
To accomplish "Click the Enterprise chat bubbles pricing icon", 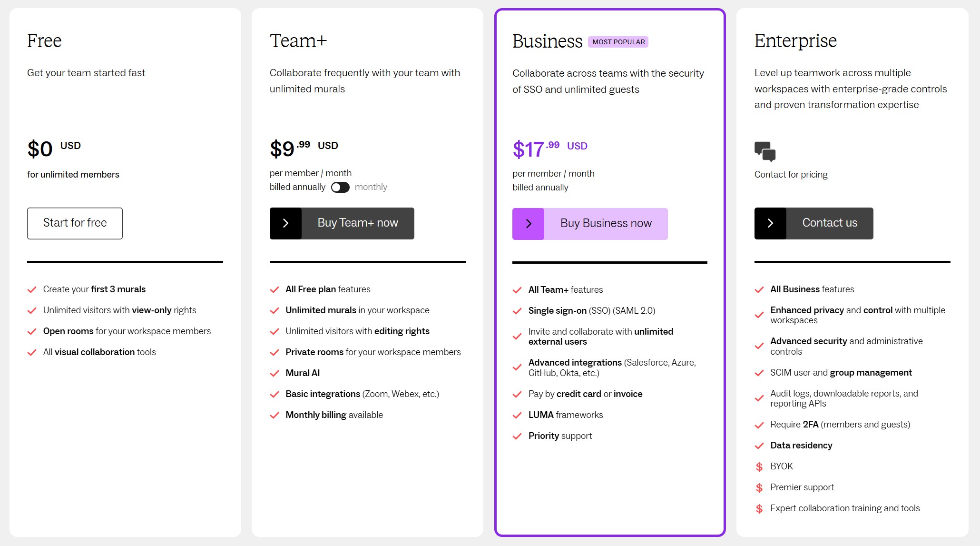I will coord(765,152).
